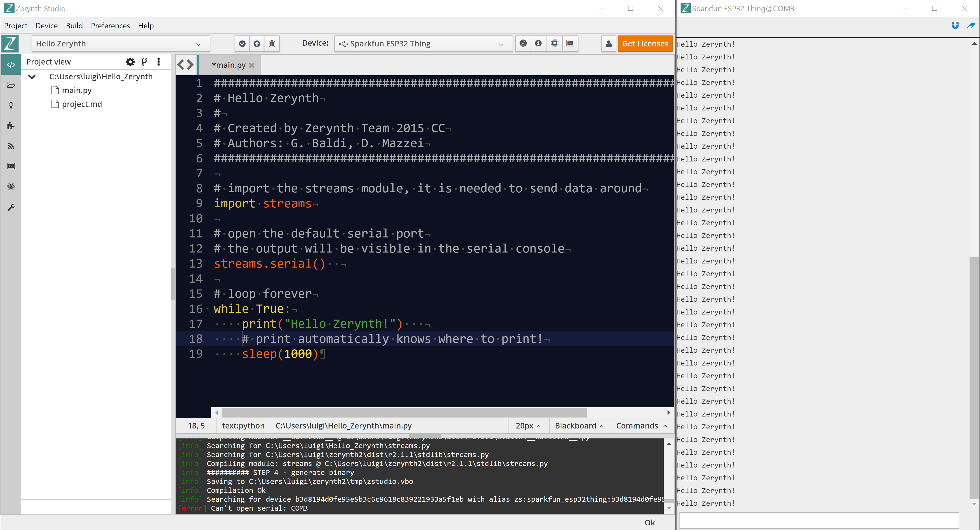This screenshot has width=980, height=530.
Task: Click the editor scroll right arrow
Action: [x=668, y=412]
